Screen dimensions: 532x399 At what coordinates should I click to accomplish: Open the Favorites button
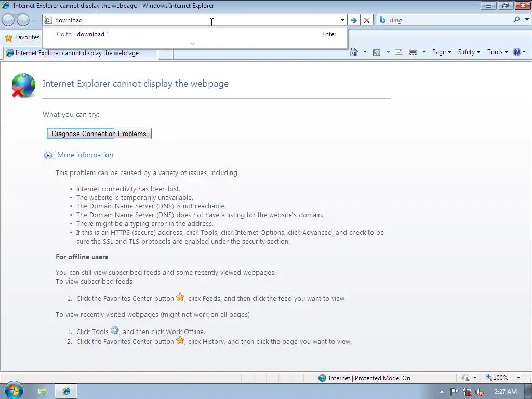point(22,37)
